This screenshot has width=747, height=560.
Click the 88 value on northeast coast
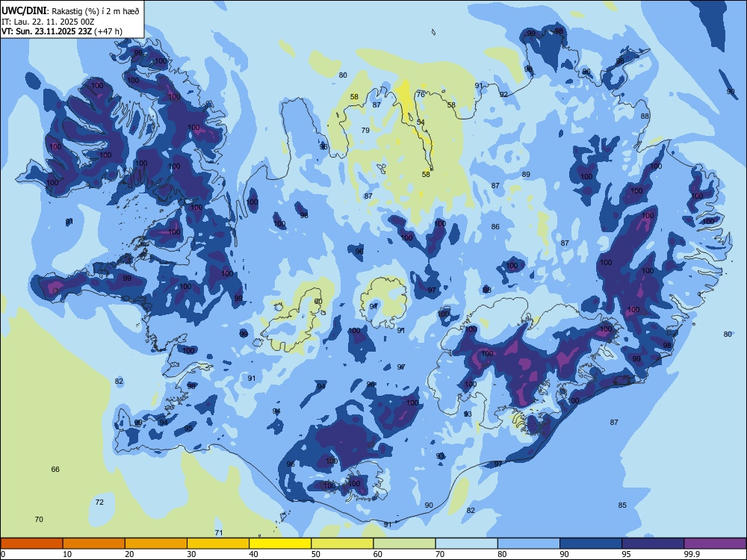coord(645,116)
